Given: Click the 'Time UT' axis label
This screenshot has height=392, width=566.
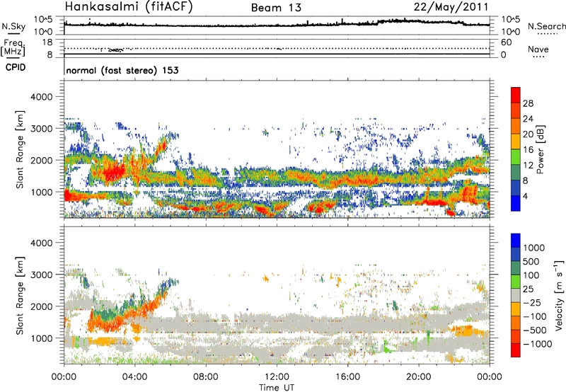Looking at the screenshot, I should point(277,388).
